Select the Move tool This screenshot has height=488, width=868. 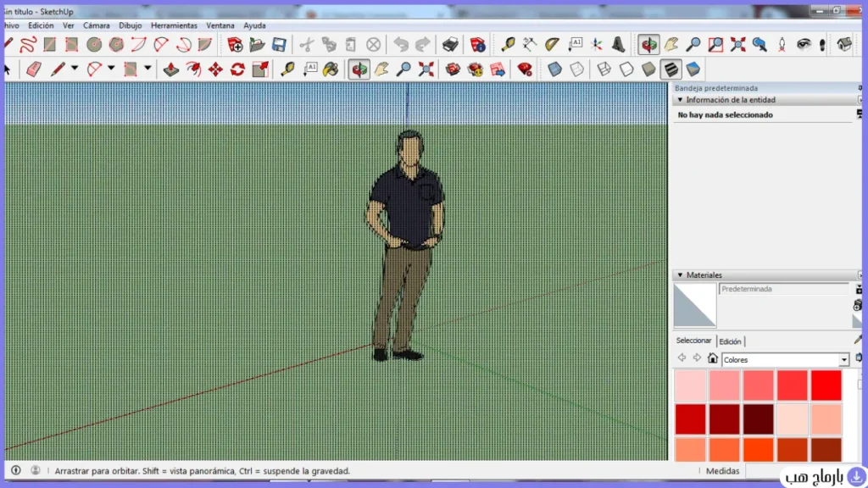(x=215, y=69)
